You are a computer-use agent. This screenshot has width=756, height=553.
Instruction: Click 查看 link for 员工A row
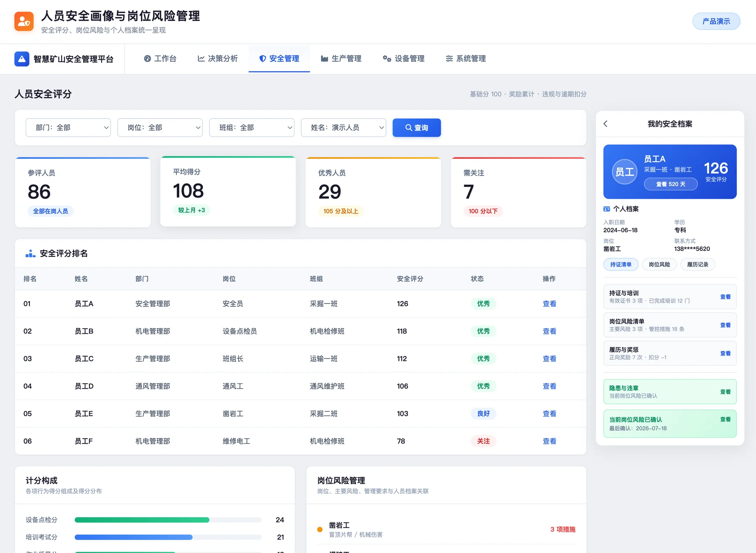(549, 304)
